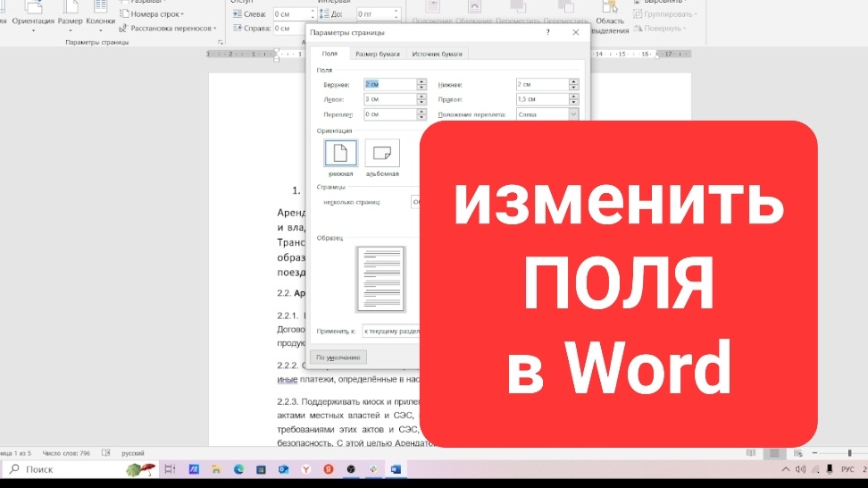Click the Верхнее margin field
Screen dimensions: 868x488
[389, 84]
